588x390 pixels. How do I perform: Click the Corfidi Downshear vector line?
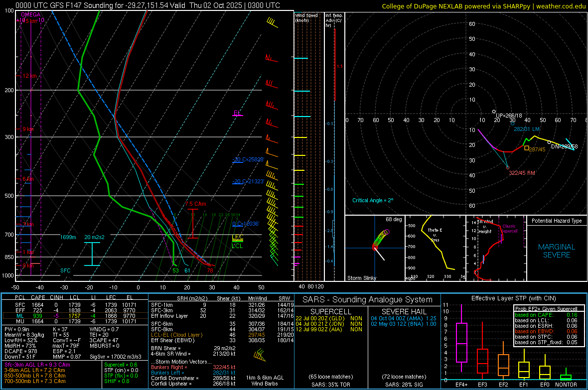tap(193, 378)
